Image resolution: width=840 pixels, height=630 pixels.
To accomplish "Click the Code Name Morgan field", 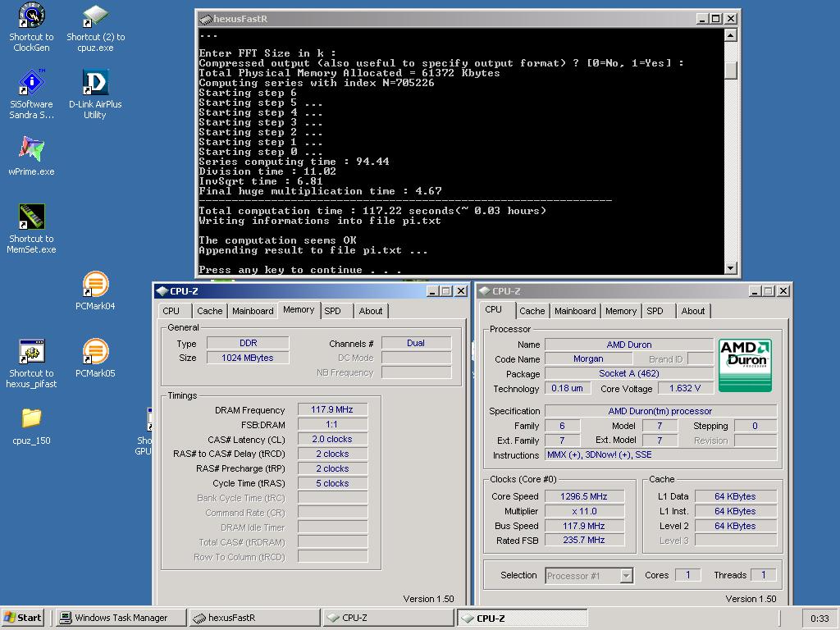I will 588,359.
